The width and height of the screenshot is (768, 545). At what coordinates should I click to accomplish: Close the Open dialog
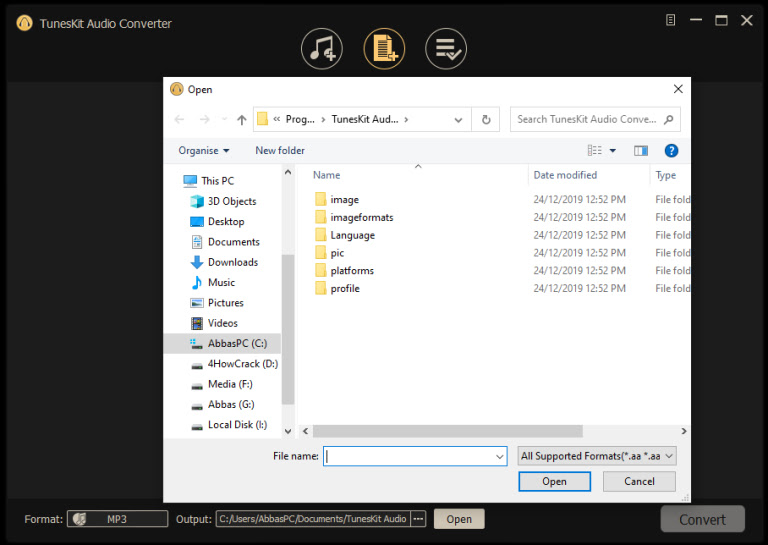(678, 89)
